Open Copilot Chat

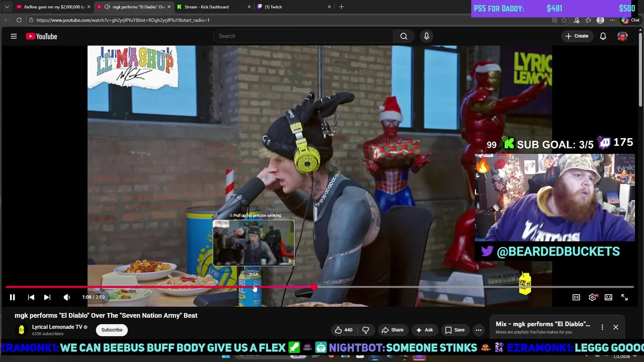click(x=630, y=20)
